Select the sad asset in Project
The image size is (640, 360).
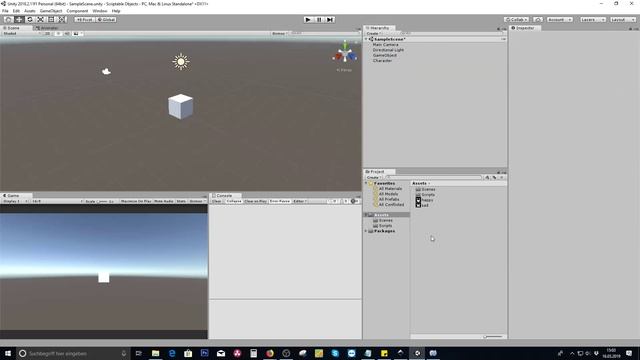coord(422,205)
